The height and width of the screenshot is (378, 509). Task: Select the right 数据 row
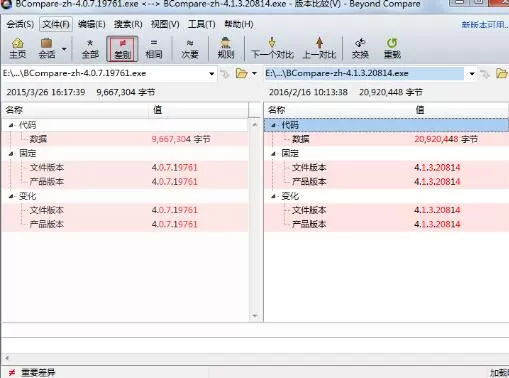[387, 139]
